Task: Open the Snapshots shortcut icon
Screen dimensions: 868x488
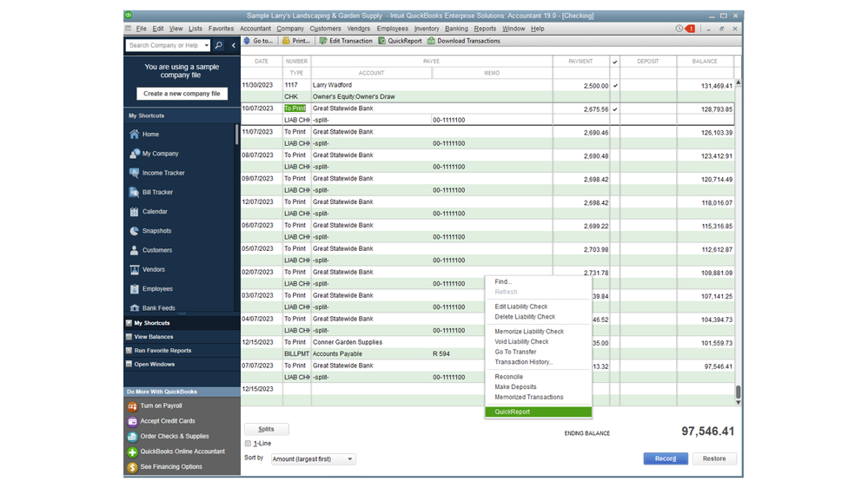Action: pos(134,231)
